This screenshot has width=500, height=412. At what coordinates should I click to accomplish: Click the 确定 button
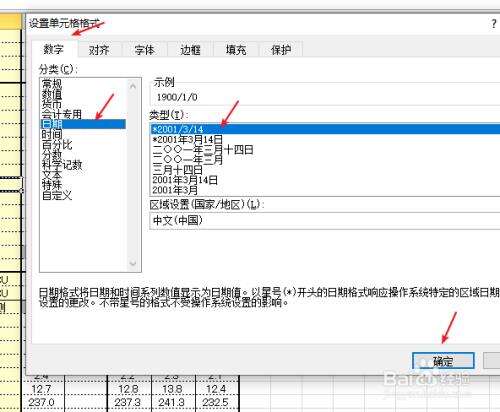[x=443, y=361]
